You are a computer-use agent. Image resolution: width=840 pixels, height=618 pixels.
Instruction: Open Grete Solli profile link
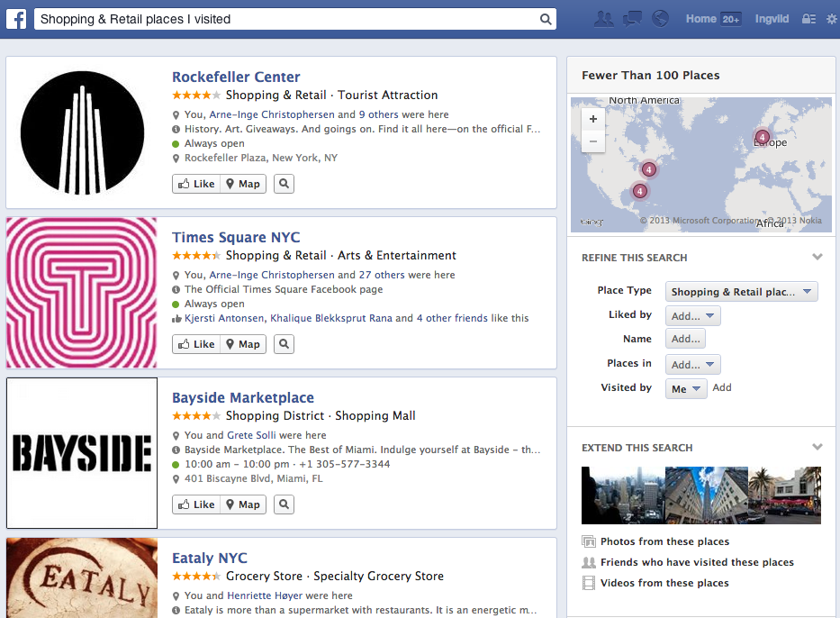tap(251, 435)
